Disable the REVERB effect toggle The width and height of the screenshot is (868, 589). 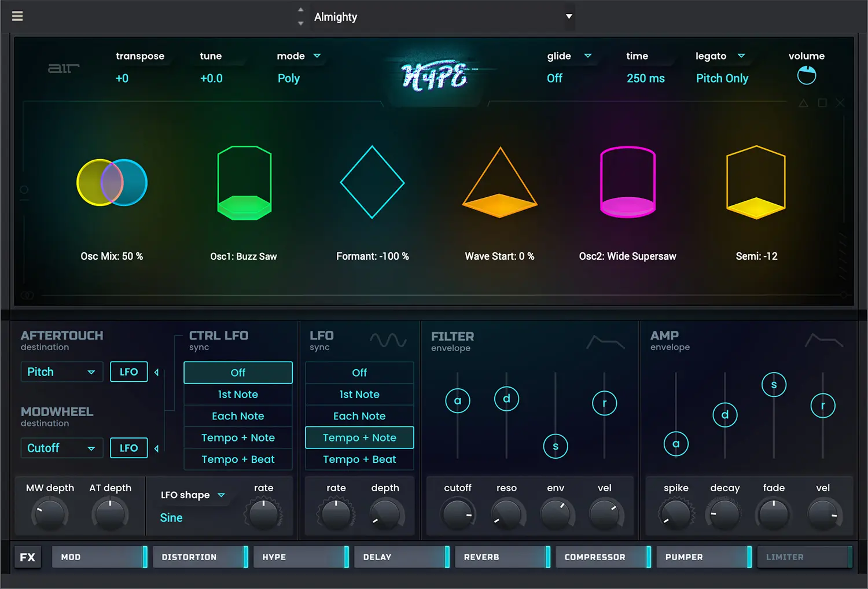click(x=547, y=557)
